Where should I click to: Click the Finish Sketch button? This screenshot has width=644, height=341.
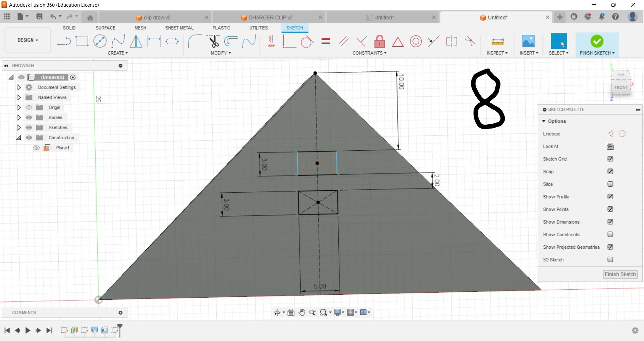click(620, 274)
